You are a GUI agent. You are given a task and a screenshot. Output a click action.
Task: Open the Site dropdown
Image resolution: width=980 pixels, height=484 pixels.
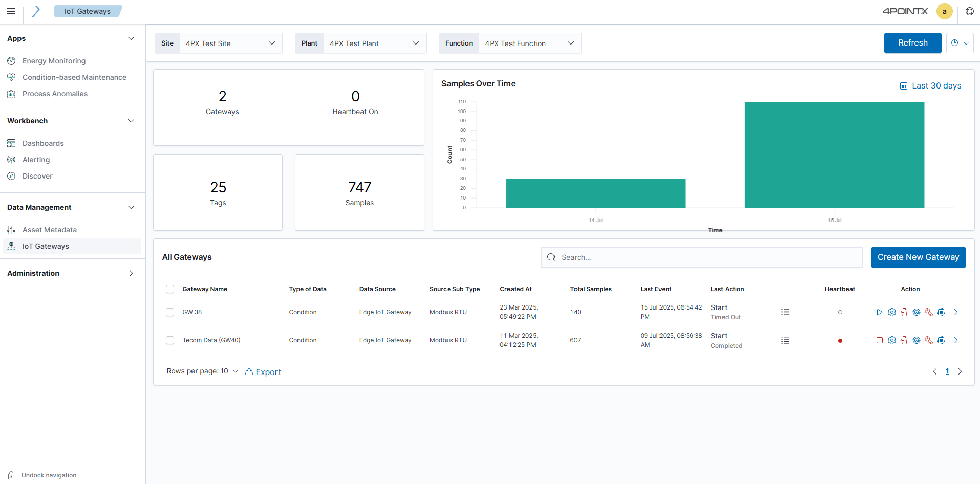(230, 43)
